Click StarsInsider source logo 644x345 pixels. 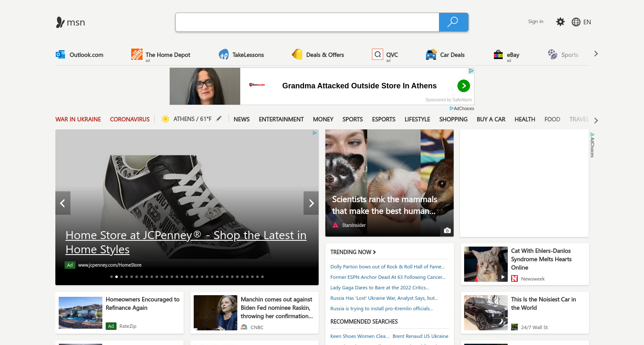coord(335,225)
